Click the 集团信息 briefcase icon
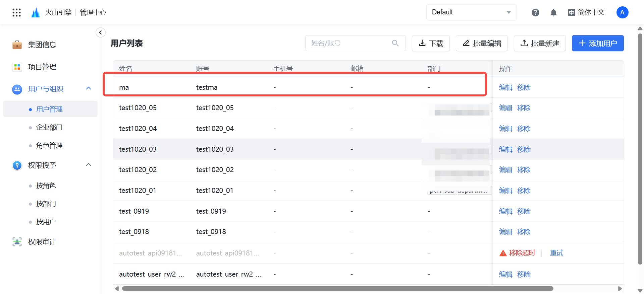The width and height of the screenshot is (644, 294). pos(17,45)
